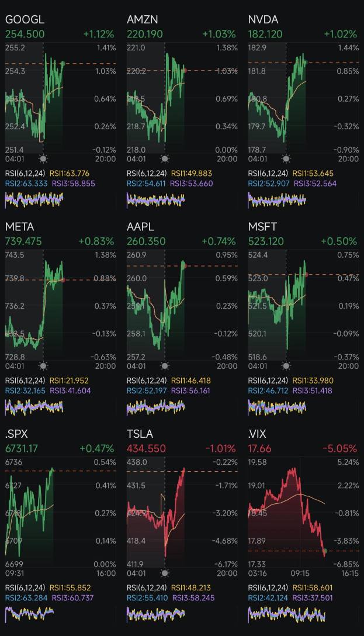Click the RSI sparkline under .SPX

29,614
